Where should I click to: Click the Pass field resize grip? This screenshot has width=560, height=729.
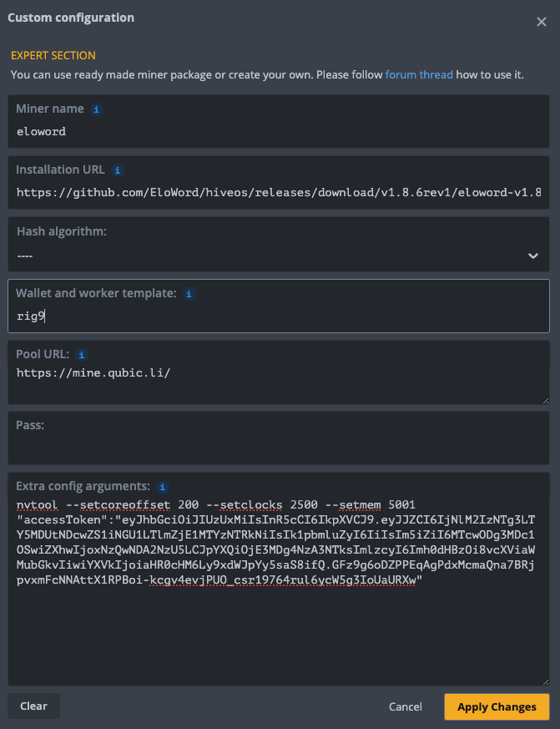click(547, 458)
